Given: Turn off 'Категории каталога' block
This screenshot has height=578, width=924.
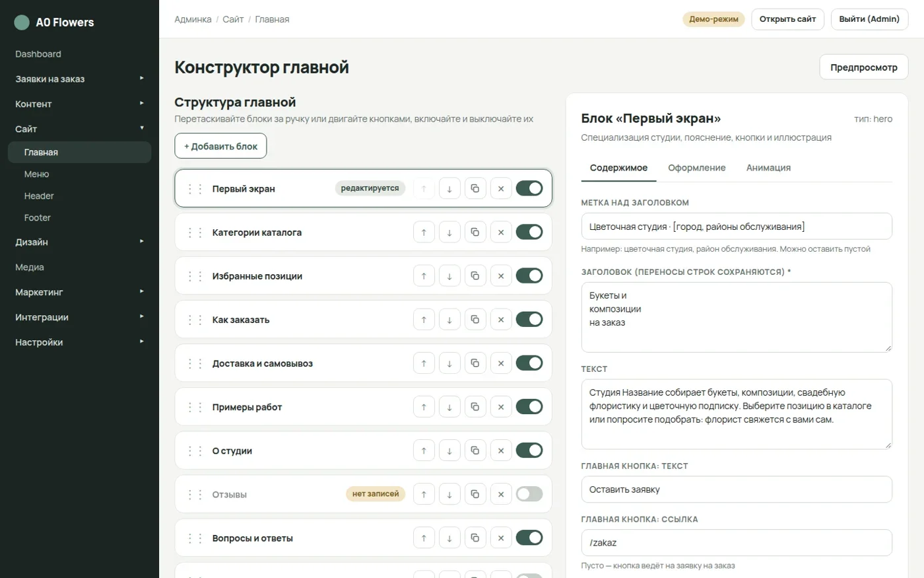Looking at the screenshot, I should 529,232.
